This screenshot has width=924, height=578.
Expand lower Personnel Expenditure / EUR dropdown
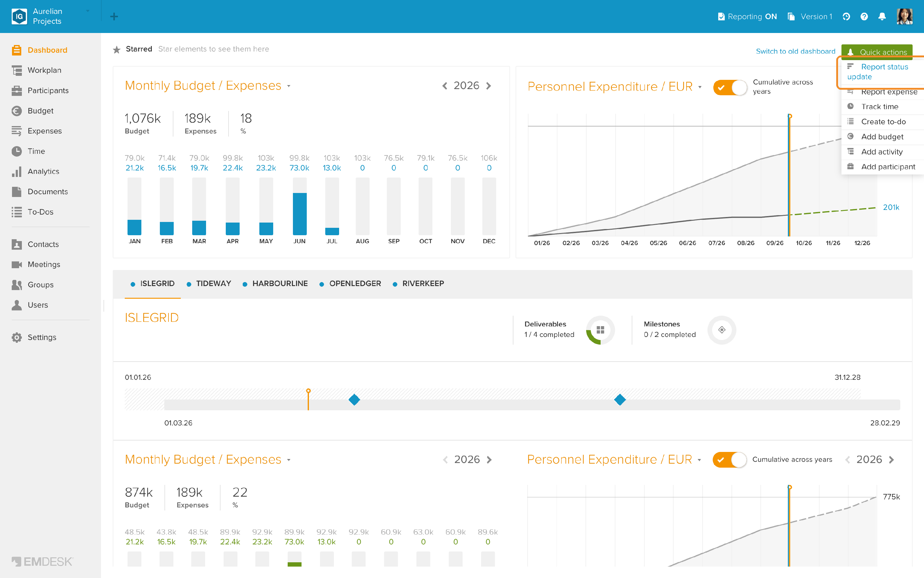699,460
